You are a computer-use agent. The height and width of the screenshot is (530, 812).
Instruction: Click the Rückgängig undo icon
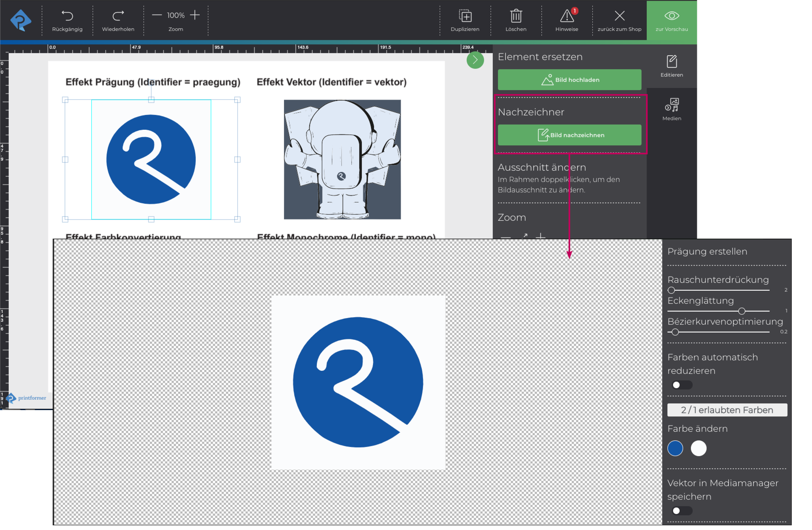(x=67, y=16)
